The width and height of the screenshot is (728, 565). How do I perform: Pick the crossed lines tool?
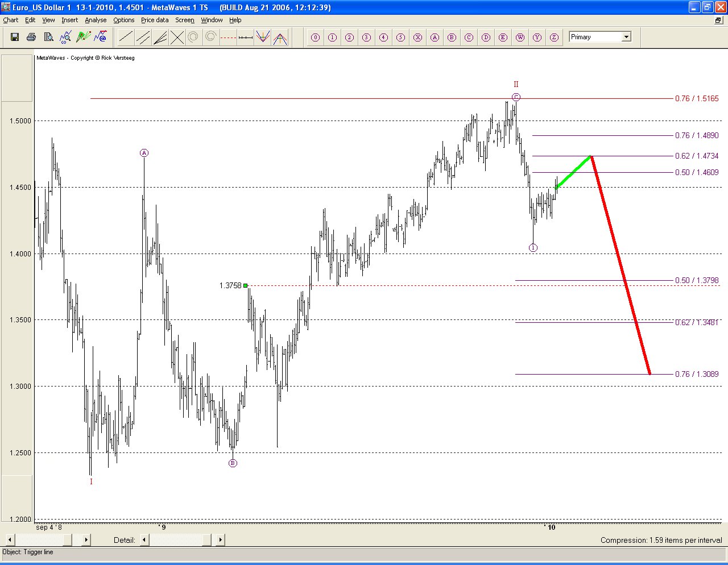tap(177, 38)
